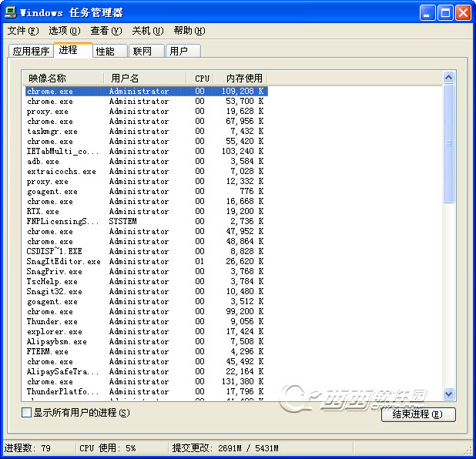Select the RTX.exe process

[146, 211]
